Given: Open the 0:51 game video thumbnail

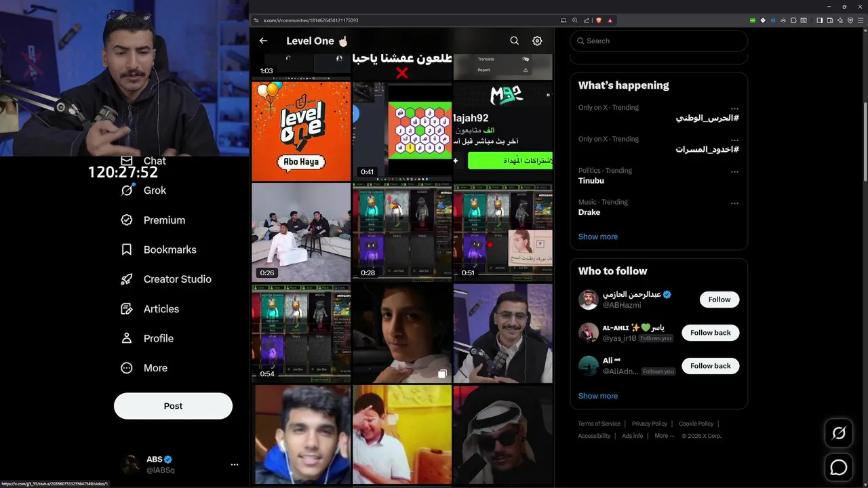Looking at the screenshot, I should click(503, 232).
